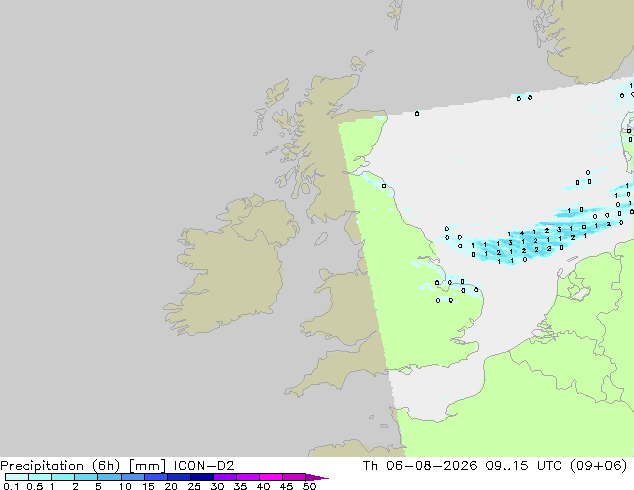Click the above-50 mm legend arrow tip
Screen dimensions: 634x490
click(317, 477)
